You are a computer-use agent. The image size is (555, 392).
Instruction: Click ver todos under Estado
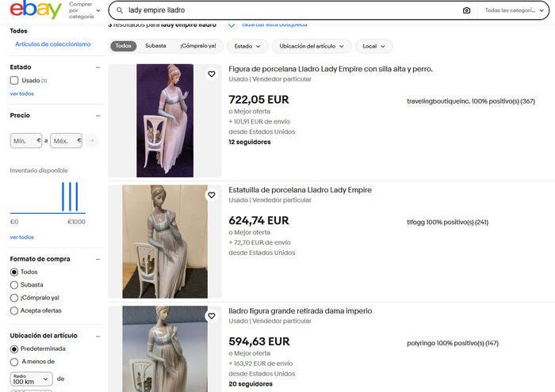pos(22,93)
